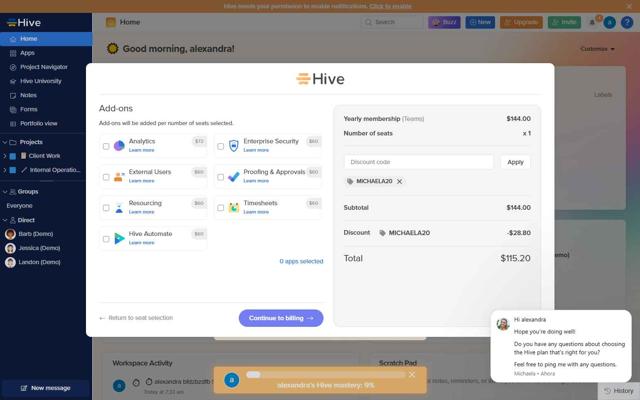Click the Hive logo in sidebar
Viewport: 640px width, 400px height.
point(24,22)
